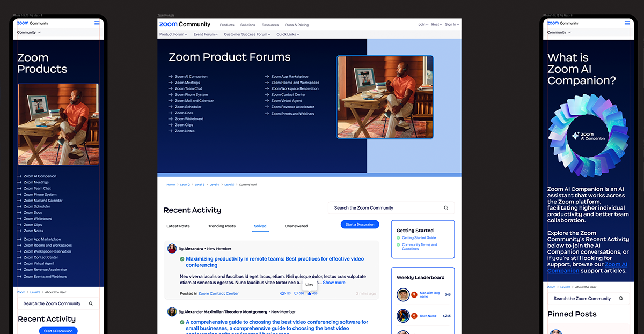Open hamburger menu on left mobile mockup
This screenshot has height=334, width=644.
(97, 23)
